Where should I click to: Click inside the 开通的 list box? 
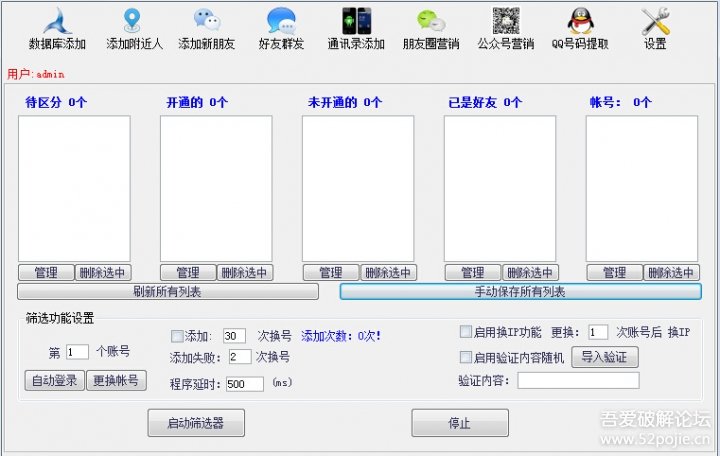tap(216, 189)
